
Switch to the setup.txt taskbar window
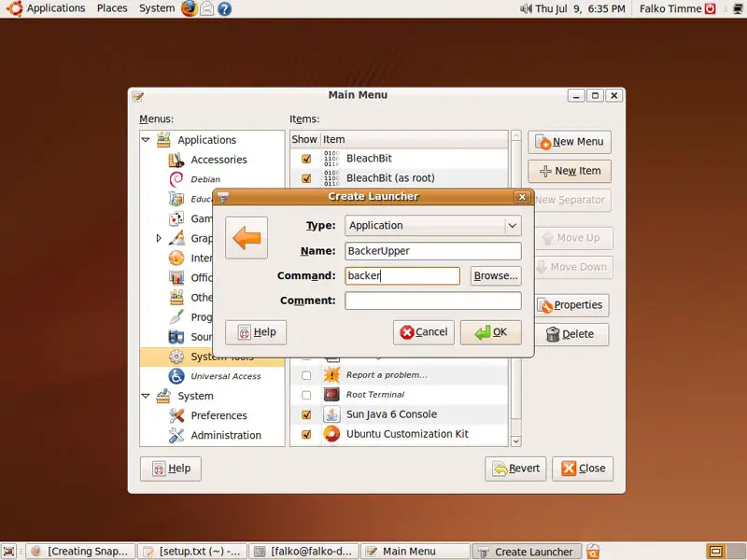(192, 552)
